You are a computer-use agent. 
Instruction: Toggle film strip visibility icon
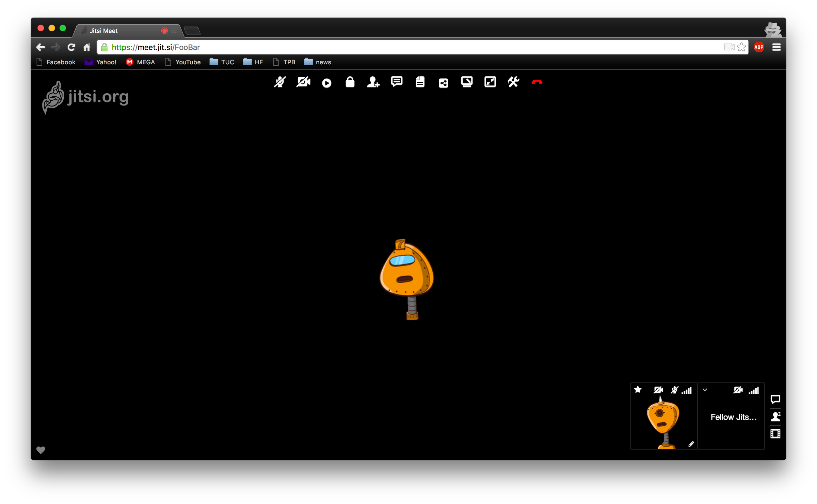coord(775,434)
